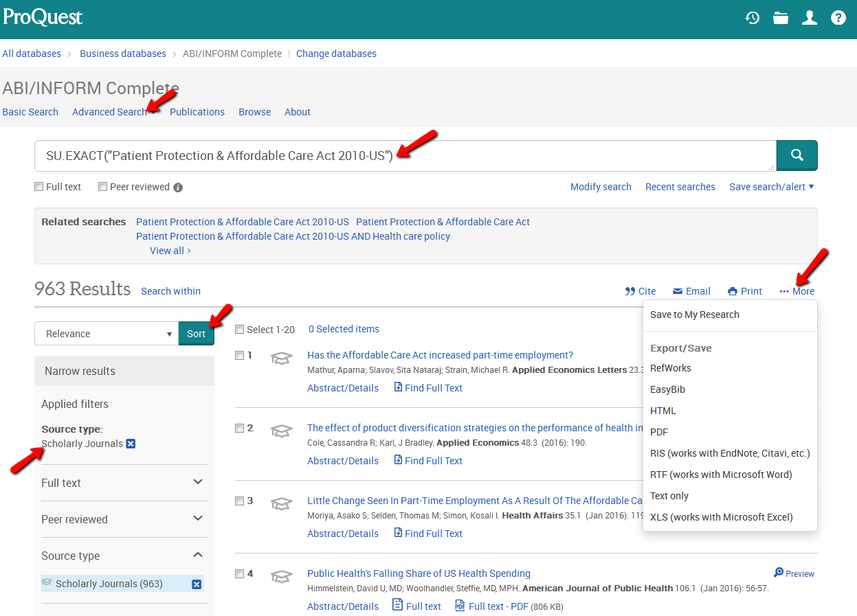Select checkbox for result 4
The image size is (857, 616).
tap(239, 574)
